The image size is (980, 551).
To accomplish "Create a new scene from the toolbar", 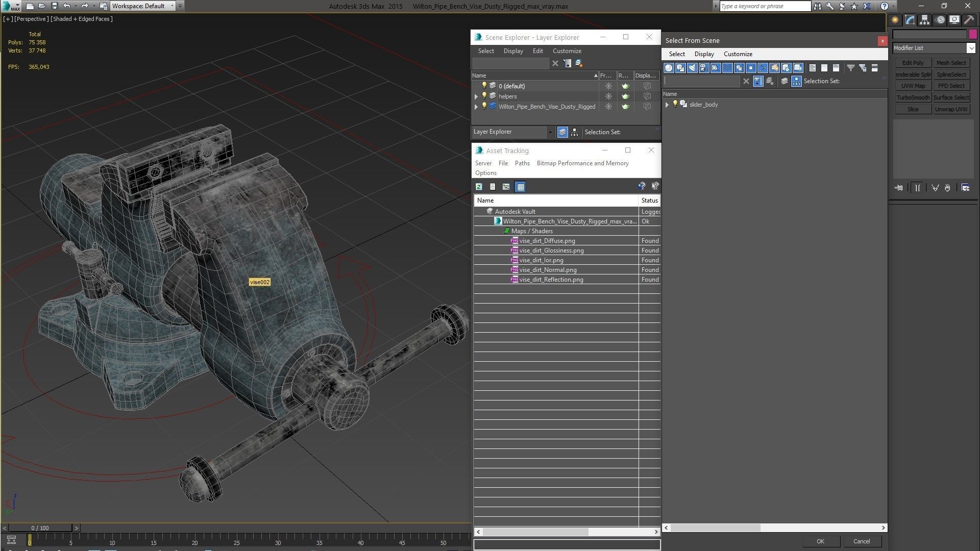I will pyautogui.click(x=30, y=6).
